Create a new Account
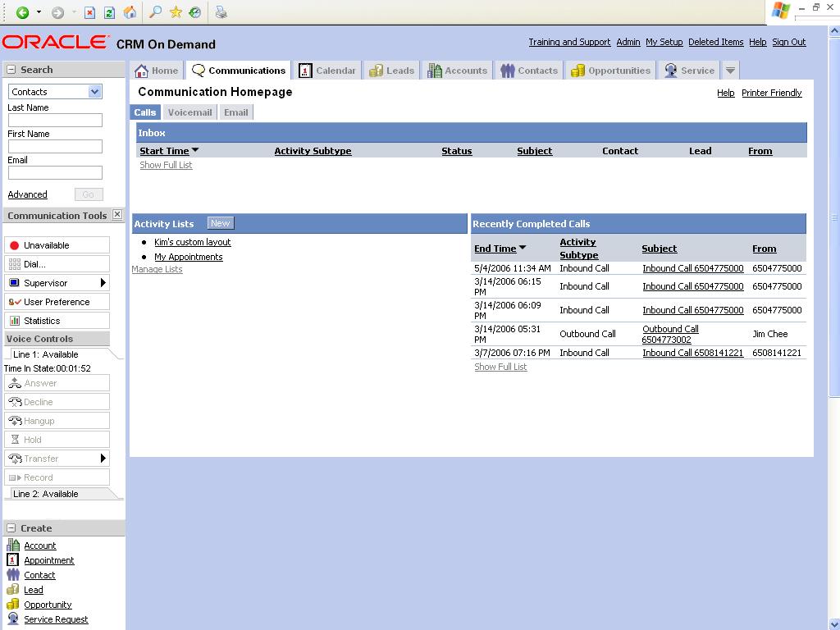Screen dimensions: 840x630 click(39, 546)
